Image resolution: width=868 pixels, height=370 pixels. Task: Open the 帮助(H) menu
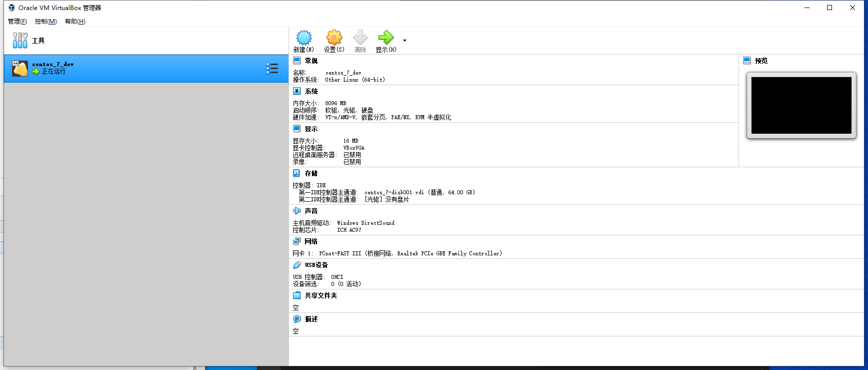coord(75,22)
